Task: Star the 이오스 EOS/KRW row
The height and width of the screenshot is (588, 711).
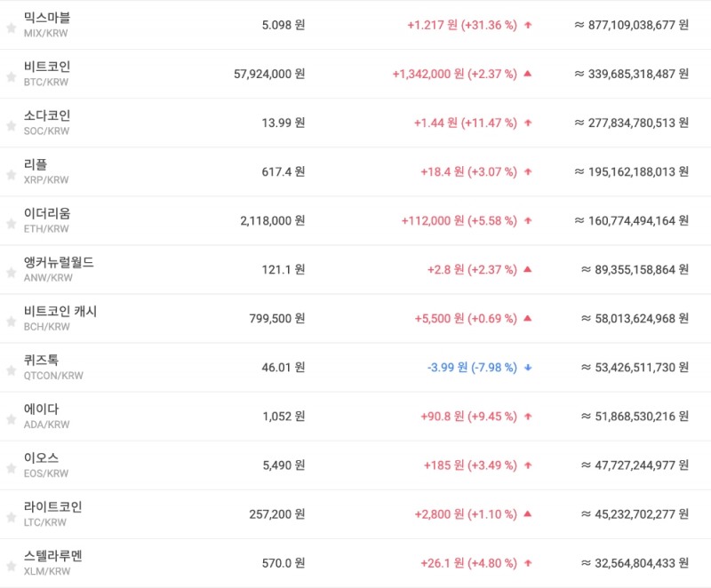Action: point(12,468)
